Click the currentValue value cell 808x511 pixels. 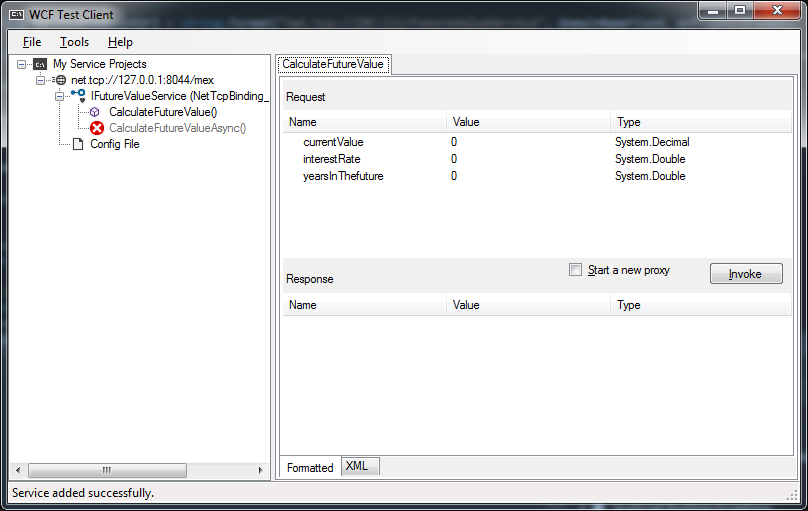[527, 142]
